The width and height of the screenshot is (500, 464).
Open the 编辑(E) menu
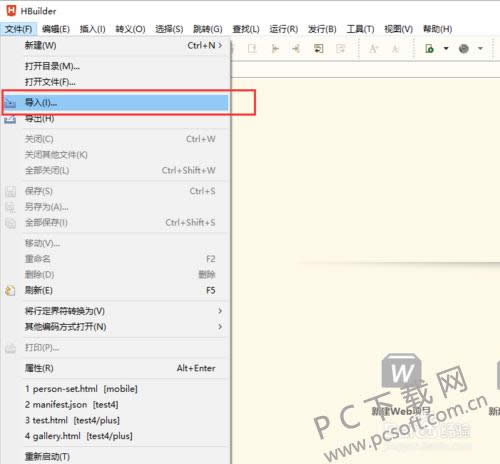click(x=56, y=29)
